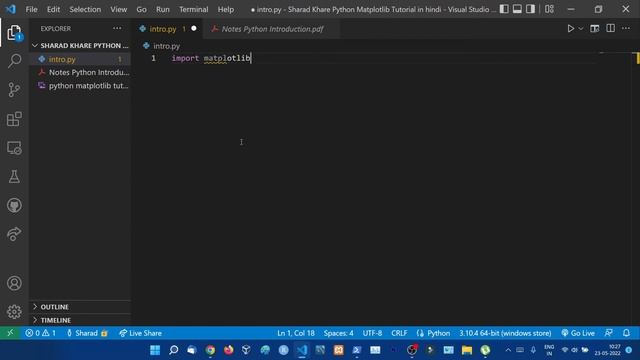Screen dimensions: 640x360
Task: Click the editor vertical scrollbar
Action: (x=637, y=188)
